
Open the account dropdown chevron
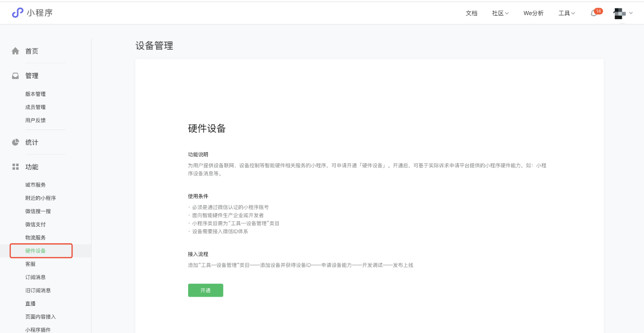click(631, 14)
